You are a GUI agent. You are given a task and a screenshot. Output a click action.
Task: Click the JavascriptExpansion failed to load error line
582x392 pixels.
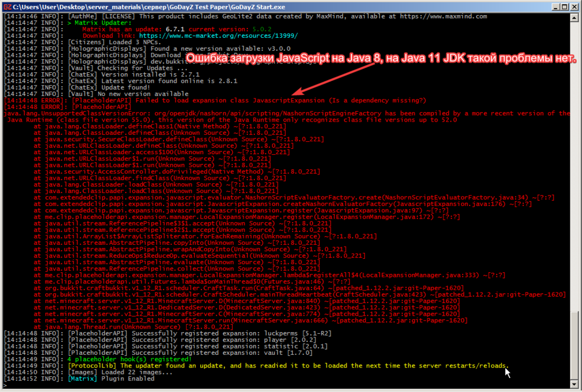point(215,101)
